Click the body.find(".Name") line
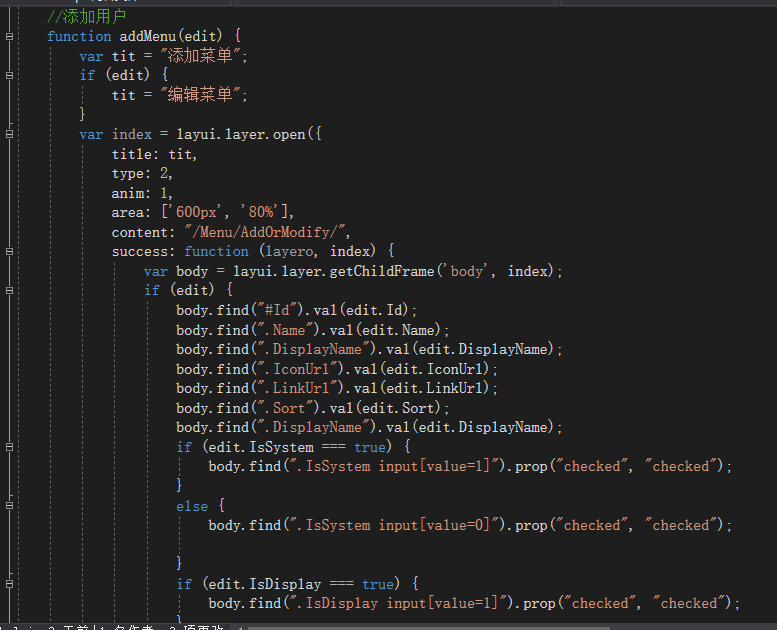This screenshot has height=630, width=777. coord(313,330)
